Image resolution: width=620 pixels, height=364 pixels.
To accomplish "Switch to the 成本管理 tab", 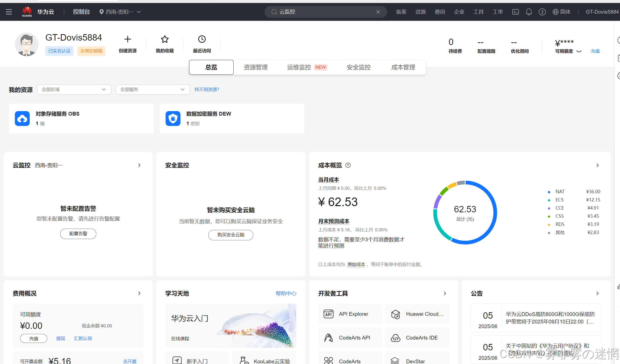I will click(x=403, y=67).
